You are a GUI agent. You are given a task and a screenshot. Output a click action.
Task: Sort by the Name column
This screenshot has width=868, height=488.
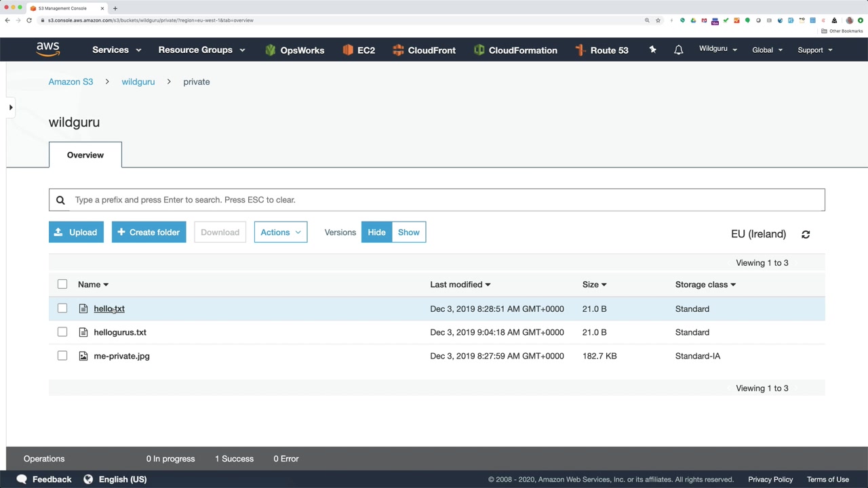[x=93, y=285]
